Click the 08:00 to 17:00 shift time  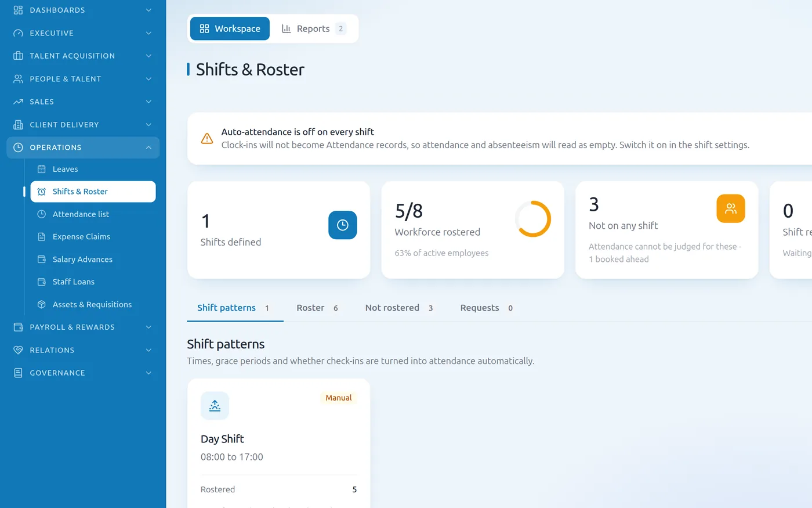[232, 457]
